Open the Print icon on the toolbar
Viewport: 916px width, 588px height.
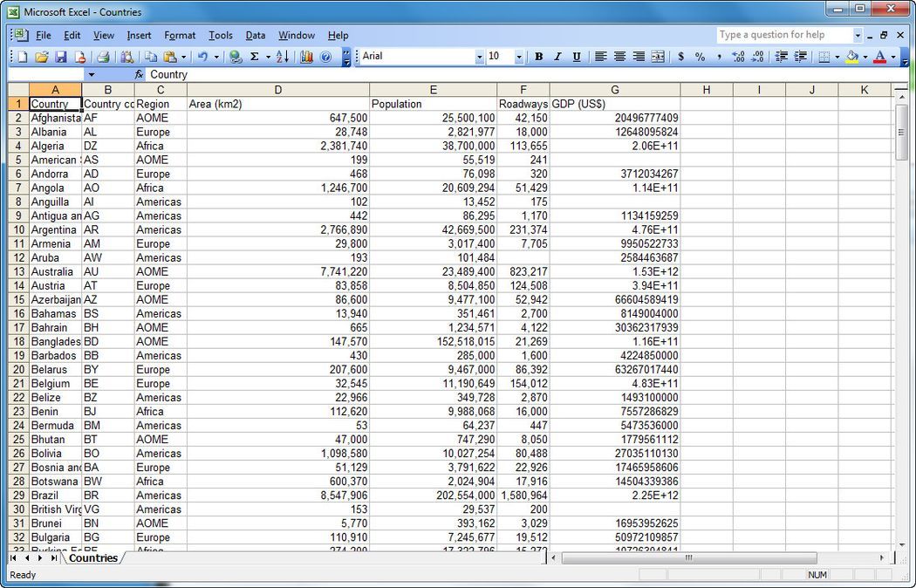(x=103, y=56)
